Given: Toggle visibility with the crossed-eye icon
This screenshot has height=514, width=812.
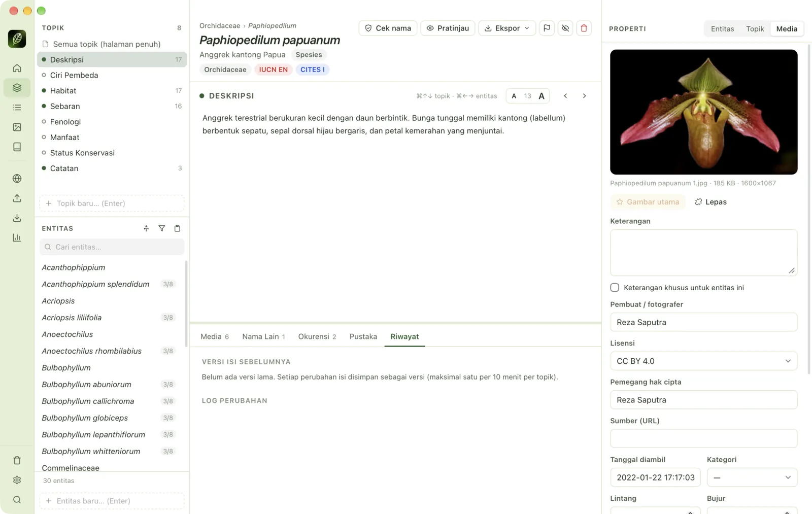Looking at the screenshot, I should click(x=565, y=28).
